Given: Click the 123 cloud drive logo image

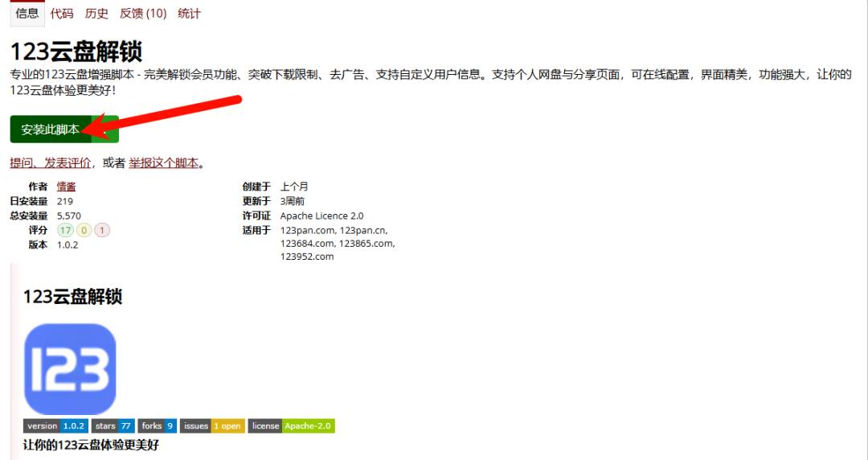Looking at the screenshot, I should 70,369.
